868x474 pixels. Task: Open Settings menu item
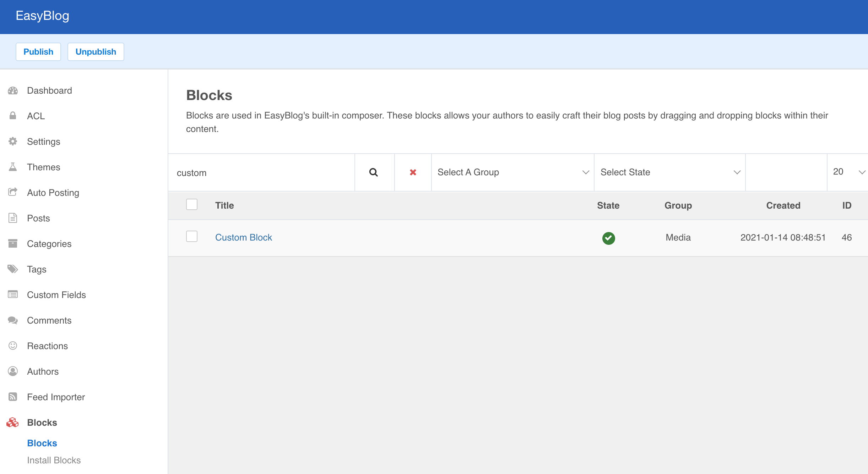(44, 142)
